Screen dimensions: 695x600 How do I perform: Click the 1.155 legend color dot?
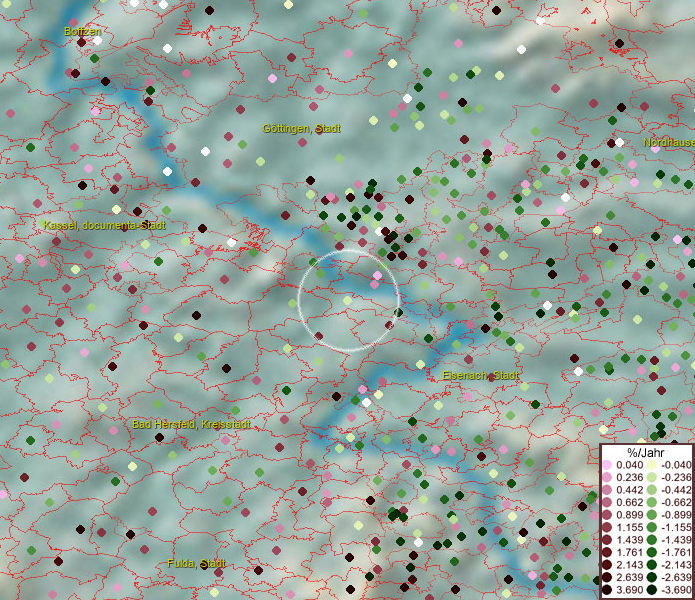(607, 527)
